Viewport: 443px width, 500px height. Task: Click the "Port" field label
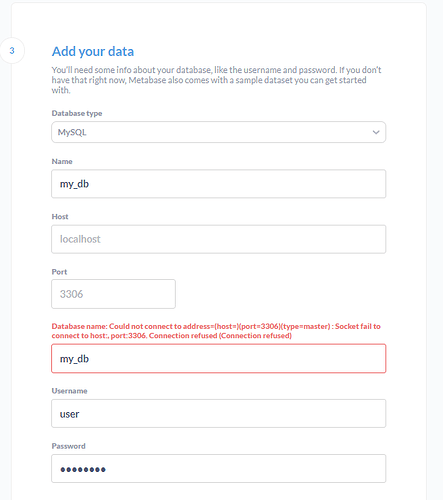pos(59,272)
